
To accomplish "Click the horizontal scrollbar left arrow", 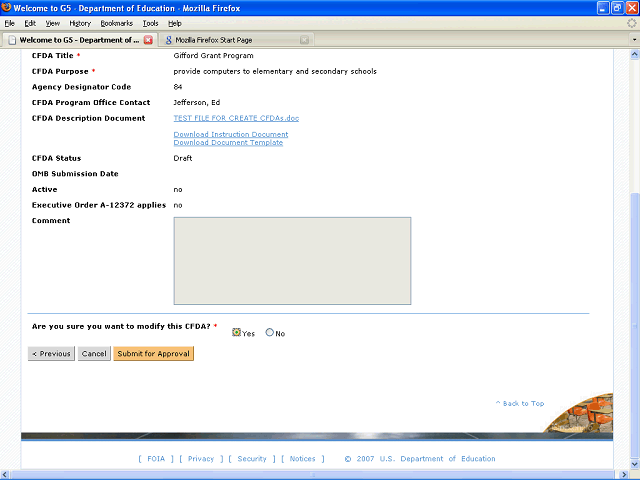I will 5,475.
